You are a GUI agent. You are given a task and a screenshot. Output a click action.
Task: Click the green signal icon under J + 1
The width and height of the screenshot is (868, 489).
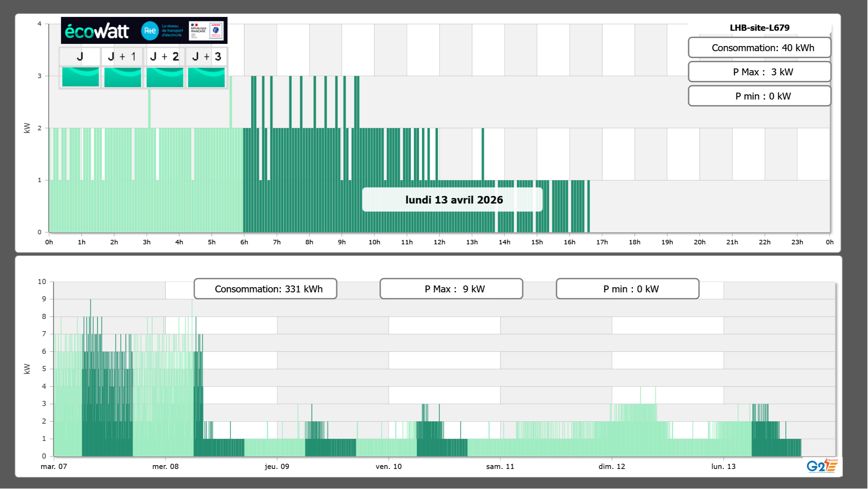pyautogui.click(x=122, y=77)
